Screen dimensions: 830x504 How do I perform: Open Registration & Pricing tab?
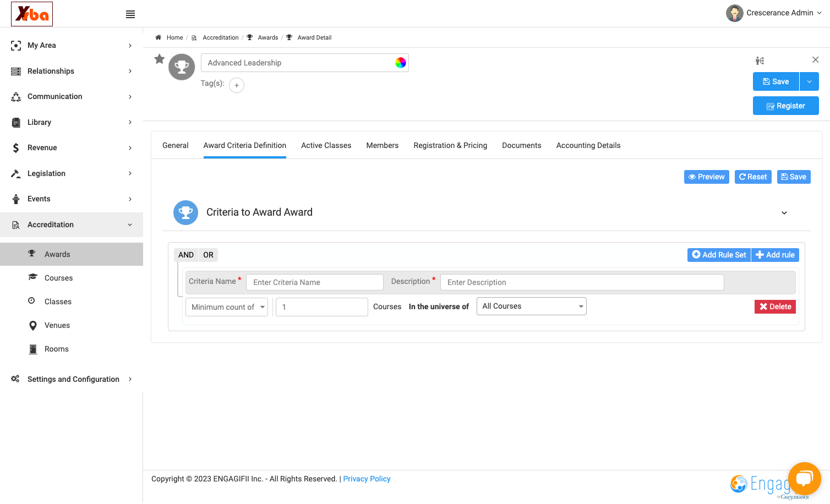[450, 145]
